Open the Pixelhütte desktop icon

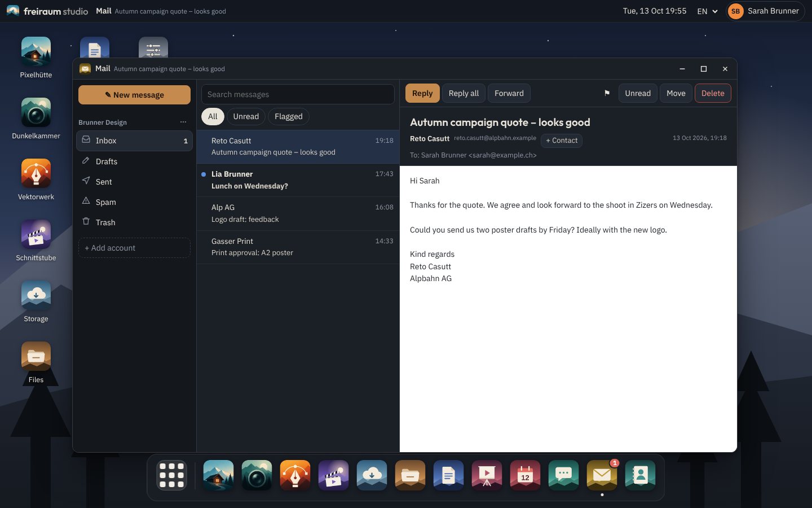[x=36, y=58]
